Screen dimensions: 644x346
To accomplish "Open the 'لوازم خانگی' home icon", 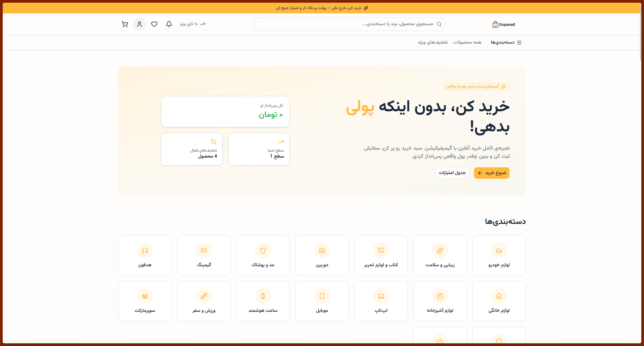I will point(499,296).
